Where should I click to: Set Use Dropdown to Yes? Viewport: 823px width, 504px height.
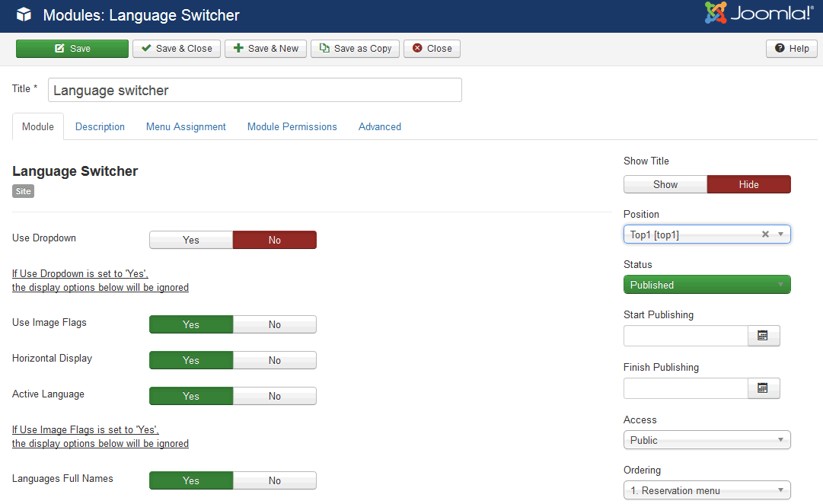191,240
